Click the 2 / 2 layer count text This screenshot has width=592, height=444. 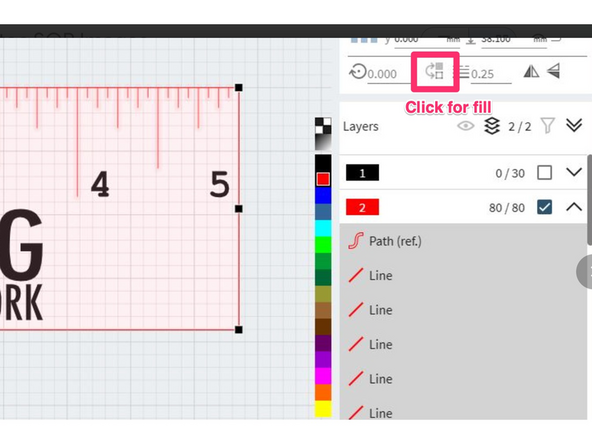(520, 127)
